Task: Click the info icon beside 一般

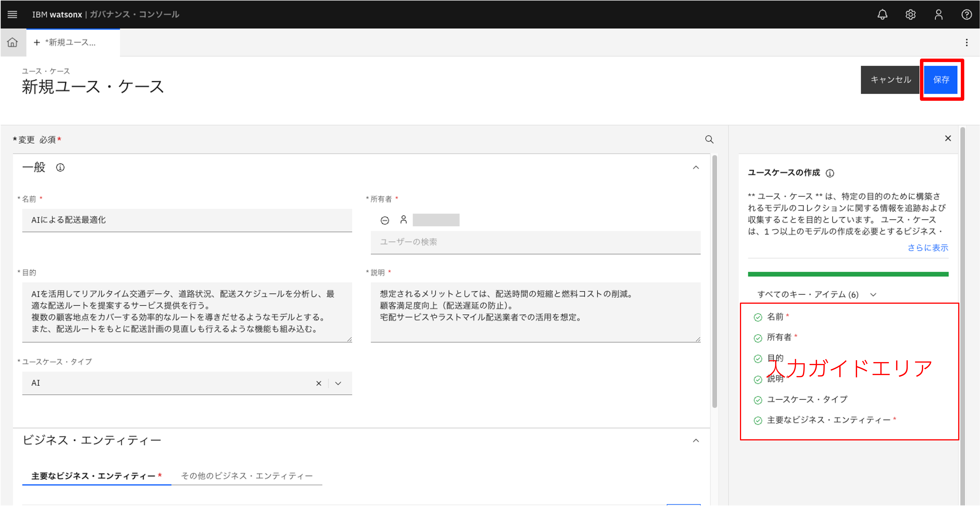Action: (60, 167)
